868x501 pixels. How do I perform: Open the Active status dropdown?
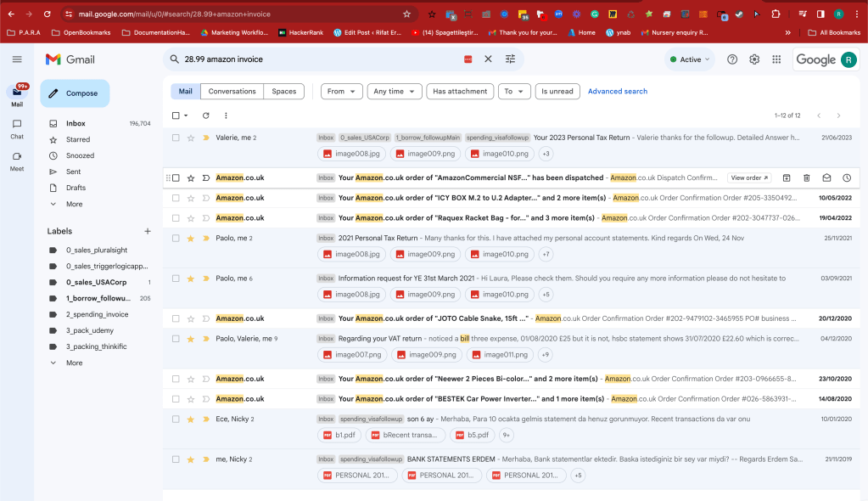[689, 59]
